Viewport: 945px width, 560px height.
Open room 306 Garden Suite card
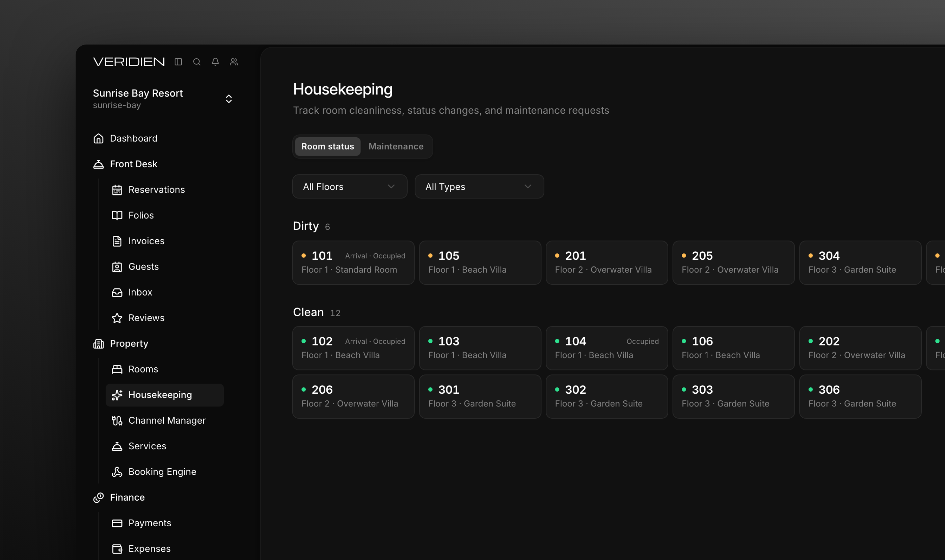click(860, 397)
